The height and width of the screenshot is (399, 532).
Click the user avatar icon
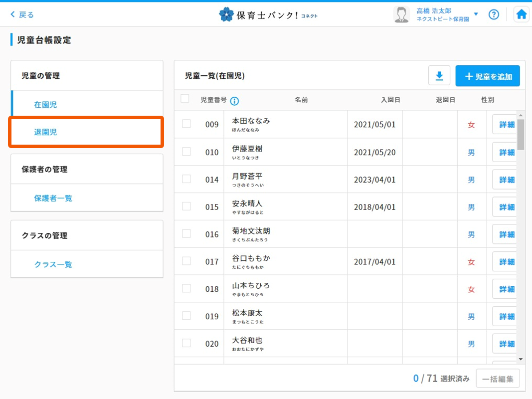401,14
